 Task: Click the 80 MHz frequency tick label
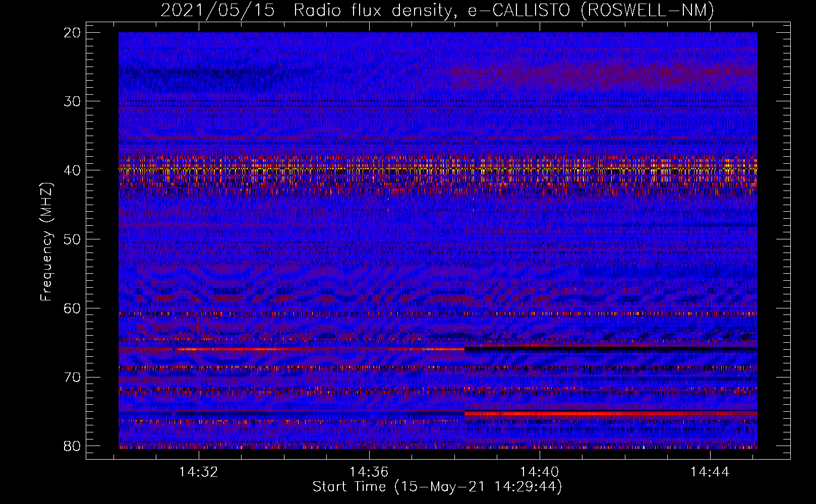tap(72, 446)
